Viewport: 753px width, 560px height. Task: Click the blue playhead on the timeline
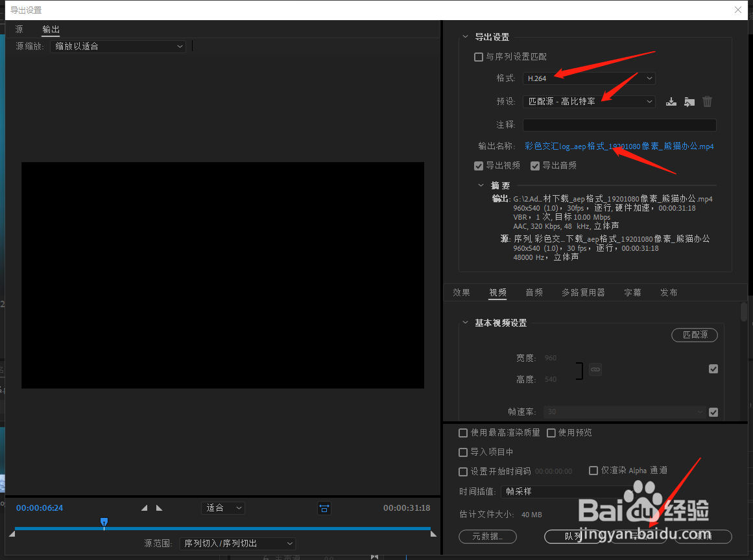(104, 522)
